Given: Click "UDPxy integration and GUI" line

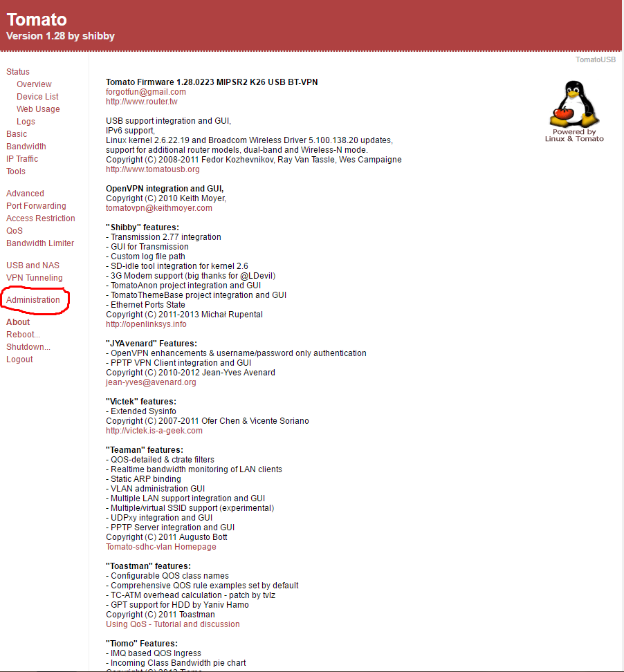Looking at the screenshot, I should pos(159,518).
